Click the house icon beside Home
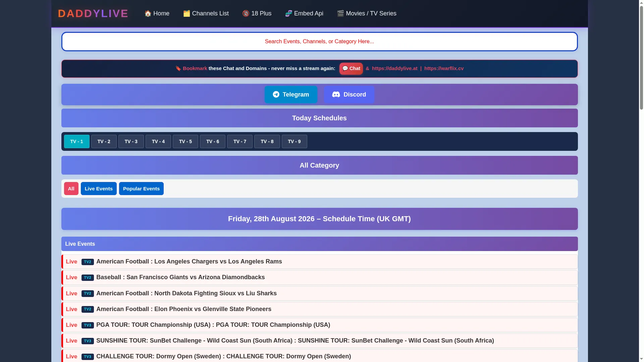This screenshot has height=362, width=644. coord(148,13)
